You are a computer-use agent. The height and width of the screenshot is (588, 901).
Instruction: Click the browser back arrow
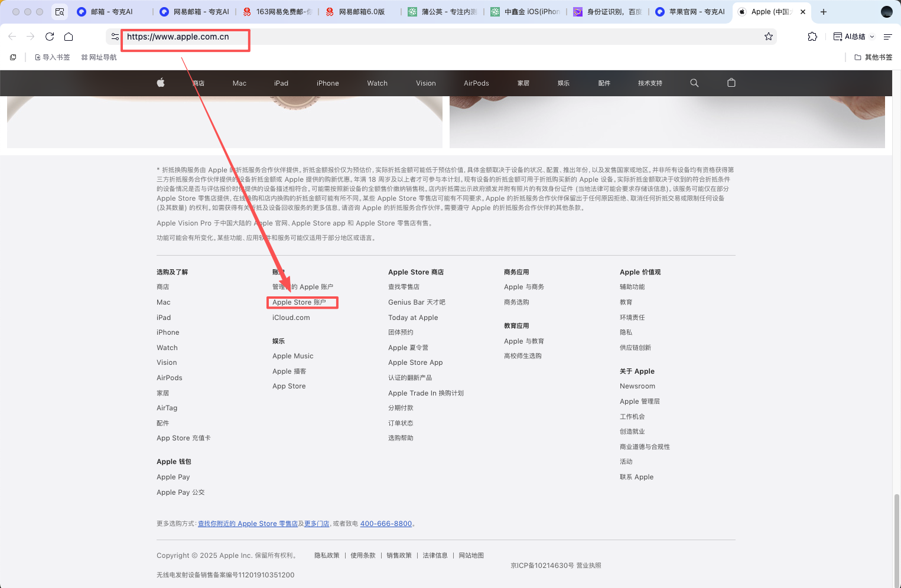click(x=12, y=37)
